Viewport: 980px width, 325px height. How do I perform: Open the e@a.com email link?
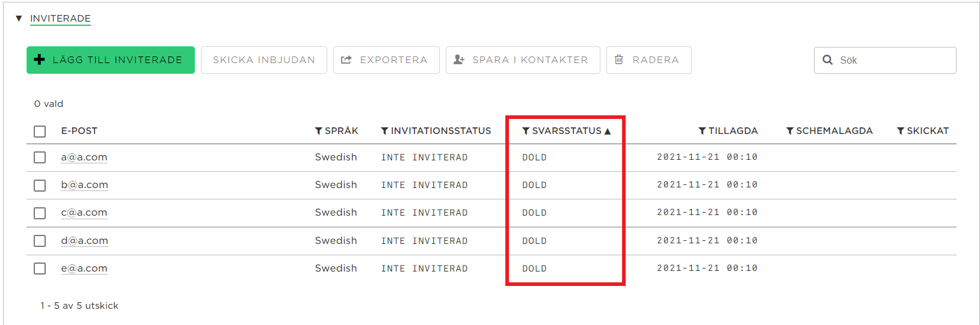pos(84,269)
